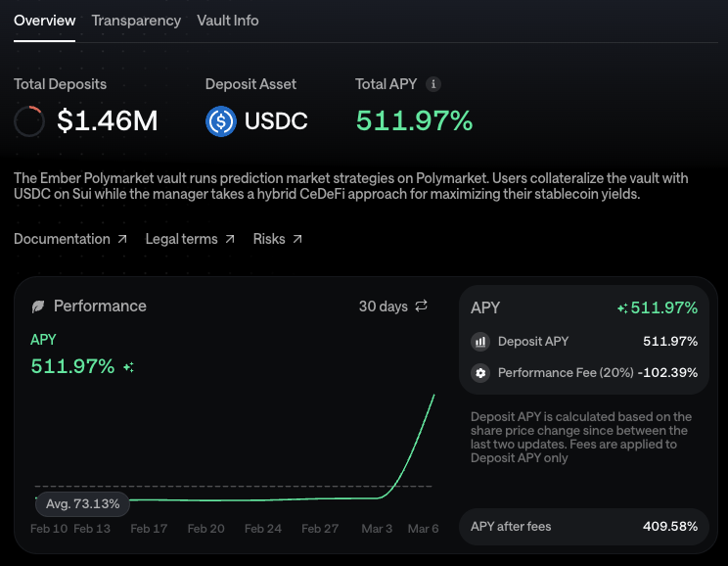Click the APY after fees label
728x566 pixels.
(x=511, y=527)
